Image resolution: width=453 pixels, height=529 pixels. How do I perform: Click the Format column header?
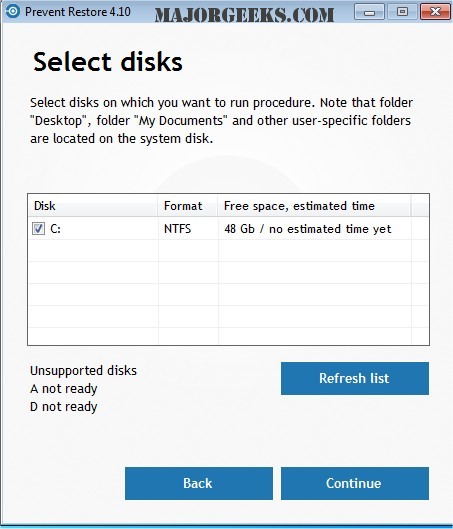click(188, 205)
